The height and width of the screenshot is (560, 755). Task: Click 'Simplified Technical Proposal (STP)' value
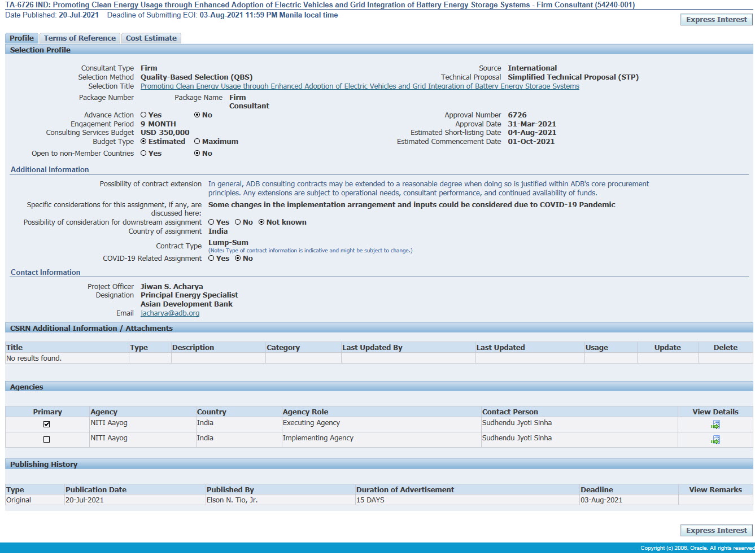[573, 77]
